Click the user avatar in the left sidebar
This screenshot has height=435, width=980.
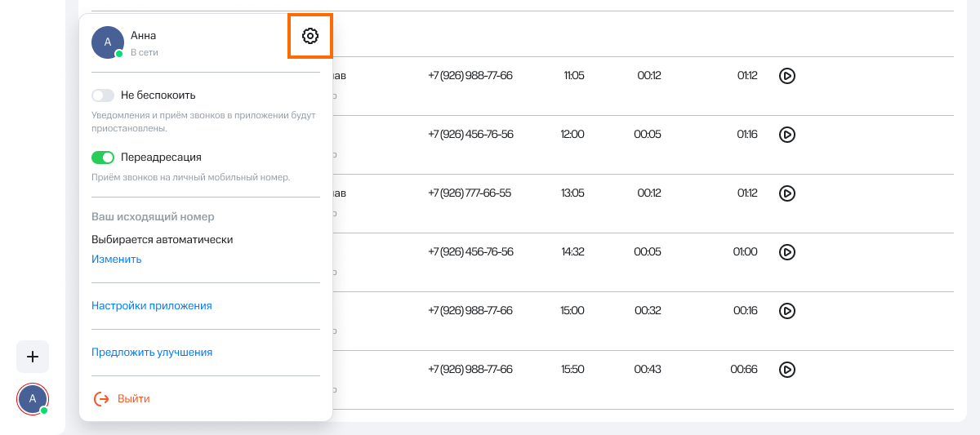tap(33, 398)
